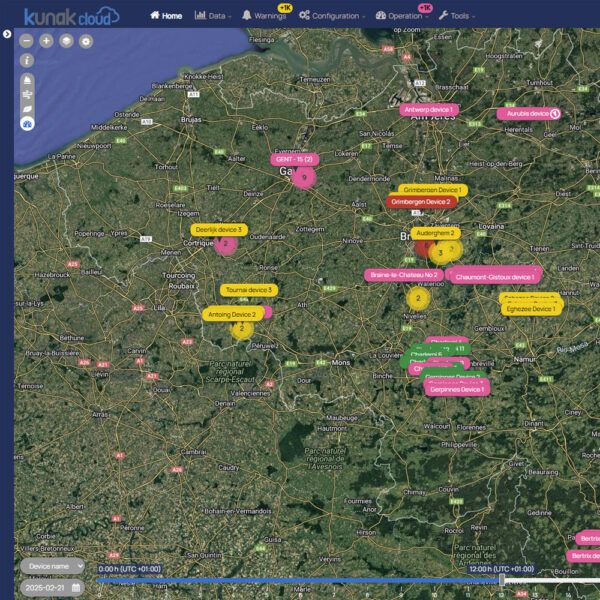
Task: Open the Data dropdown menu
Action: click(212, 16)
